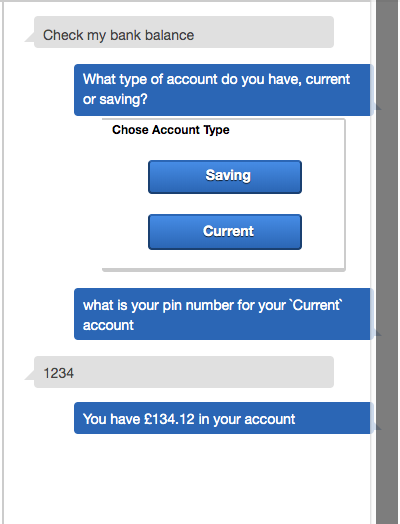Click the pin number request message bubble

click(224, 314)
